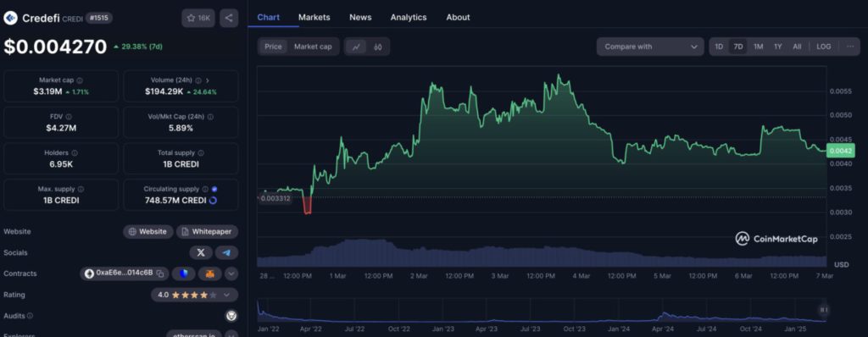Open the Chart tab
The height and width of the screenshot is (337, 868).
point(269,17)
